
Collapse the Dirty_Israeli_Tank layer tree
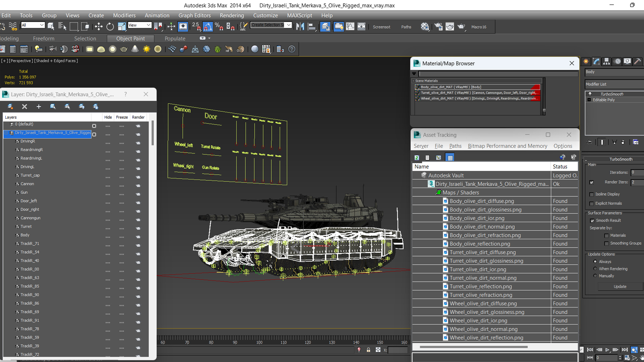(x=6, y=133)
